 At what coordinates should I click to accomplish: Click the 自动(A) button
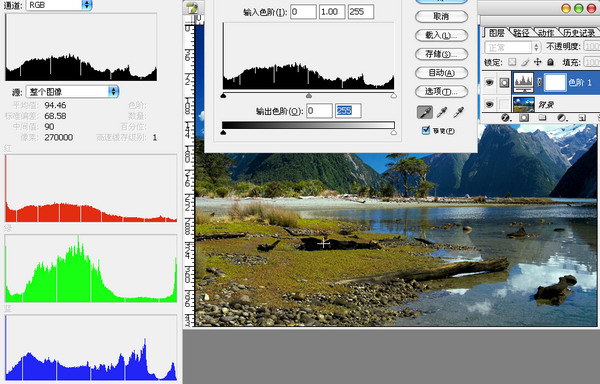tap(441, 73)
